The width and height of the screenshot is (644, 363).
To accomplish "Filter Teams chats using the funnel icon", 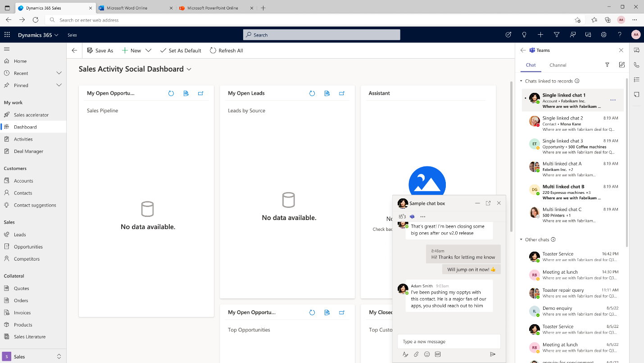I will [608, 65].
